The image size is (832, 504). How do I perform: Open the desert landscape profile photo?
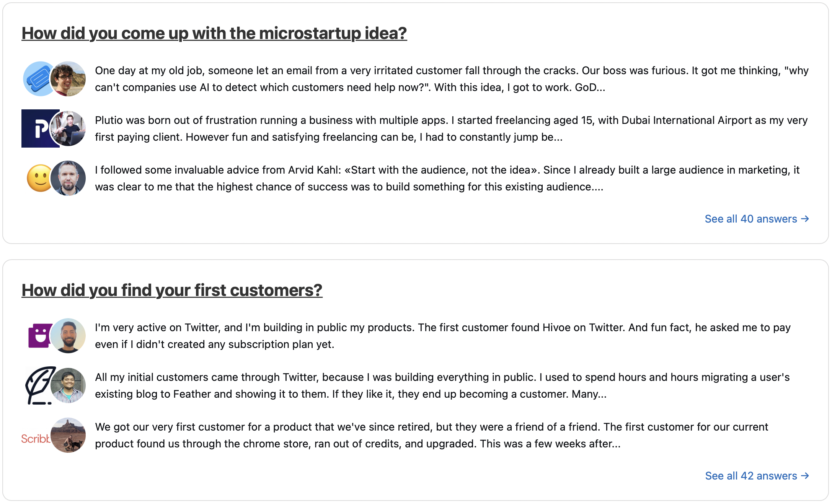coord(68,435)
